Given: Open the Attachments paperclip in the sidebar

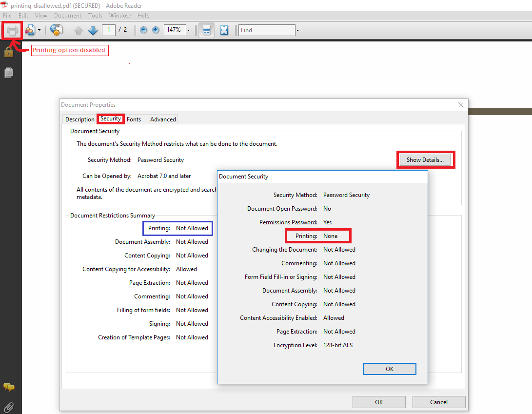Looking at the screenshot, I should point(8,407).
